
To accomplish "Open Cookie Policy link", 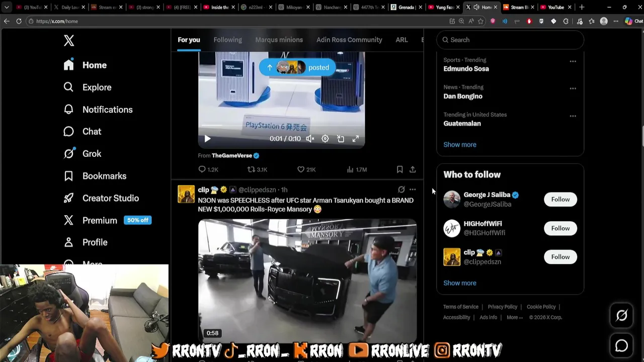I will click(541, 307).
